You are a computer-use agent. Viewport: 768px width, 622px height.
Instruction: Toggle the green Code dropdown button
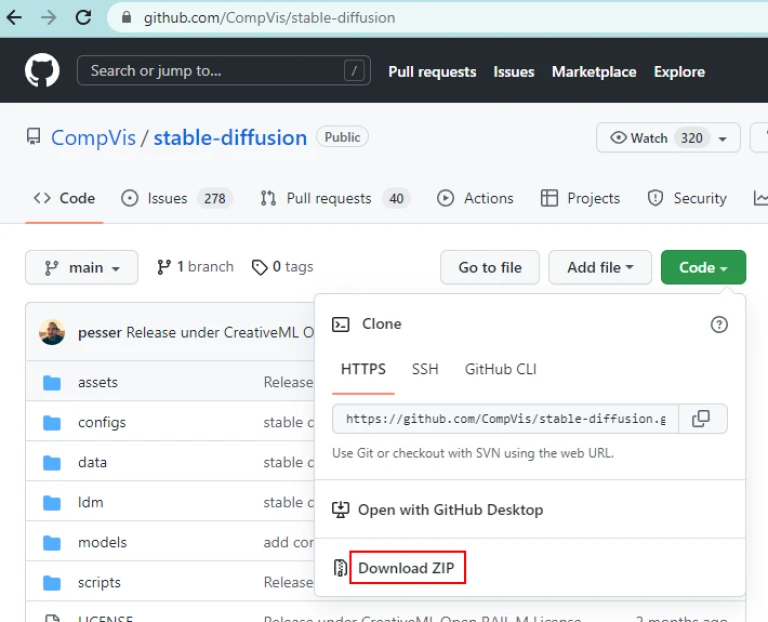point(703,267)
